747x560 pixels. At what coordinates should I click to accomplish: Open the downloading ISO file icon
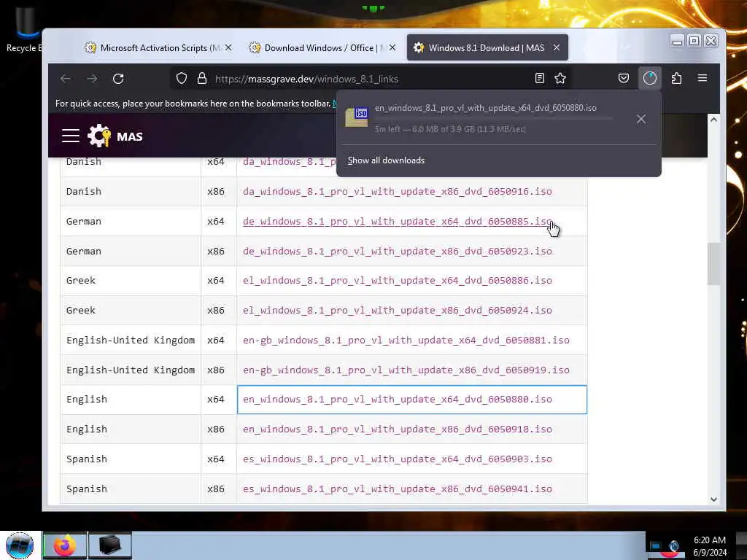[x=356, y=117]
